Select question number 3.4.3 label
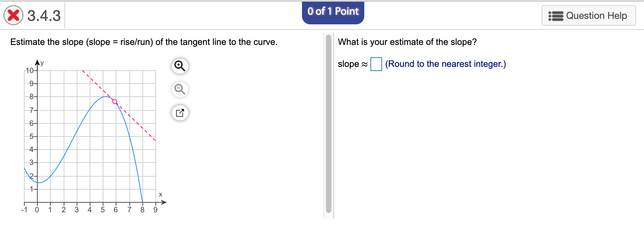The image size is (644, 226). point(44,16)
